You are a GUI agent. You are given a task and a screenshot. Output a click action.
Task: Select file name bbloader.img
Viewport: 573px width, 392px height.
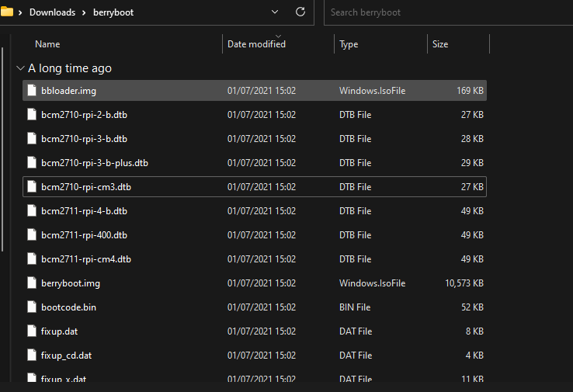[x=68, y=91]
